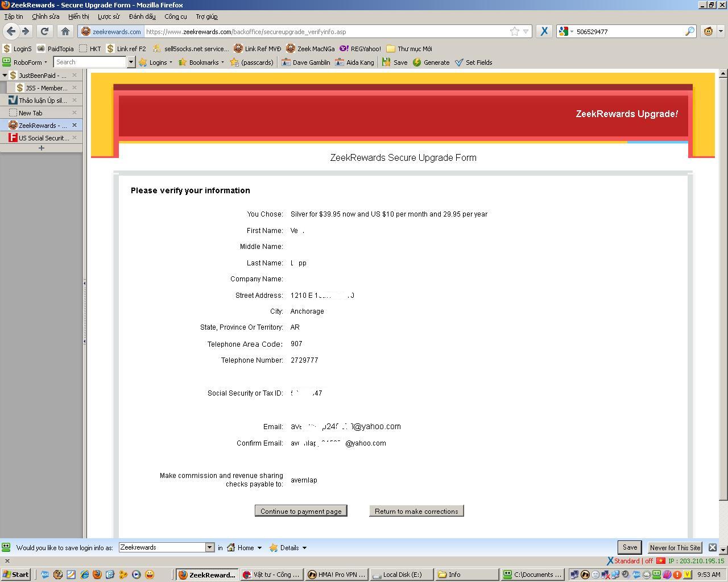The height and width of the screenshot is (582, 728).
Task: Click Save in the RoboForm bar
Action: tap(630, 547)
